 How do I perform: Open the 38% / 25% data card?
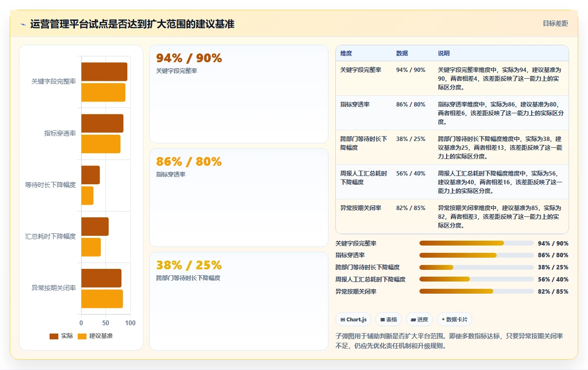[x=239, y=301]
